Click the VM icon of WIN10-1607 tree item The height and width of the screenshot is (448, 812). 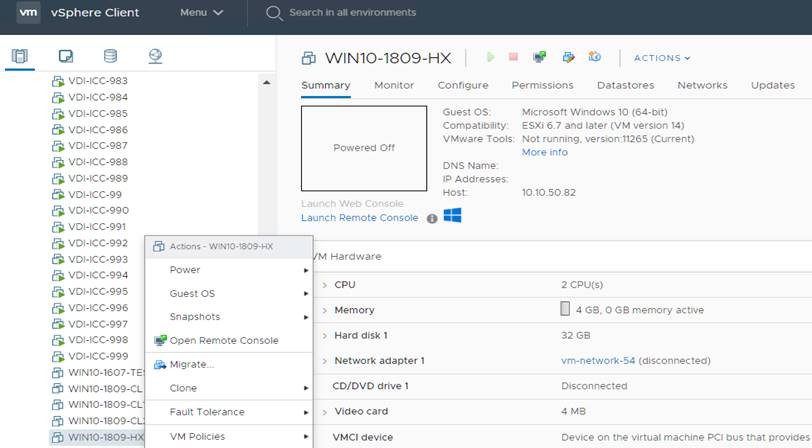58,373
